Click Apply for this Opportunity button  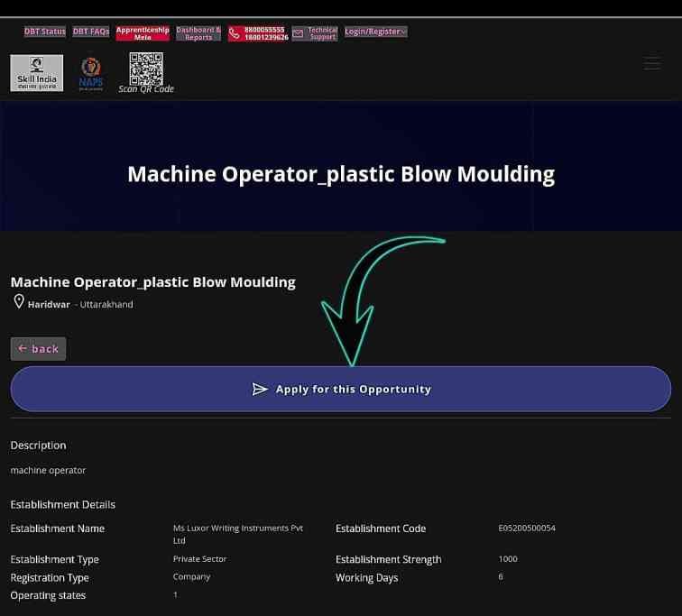[x=341, y=389]
